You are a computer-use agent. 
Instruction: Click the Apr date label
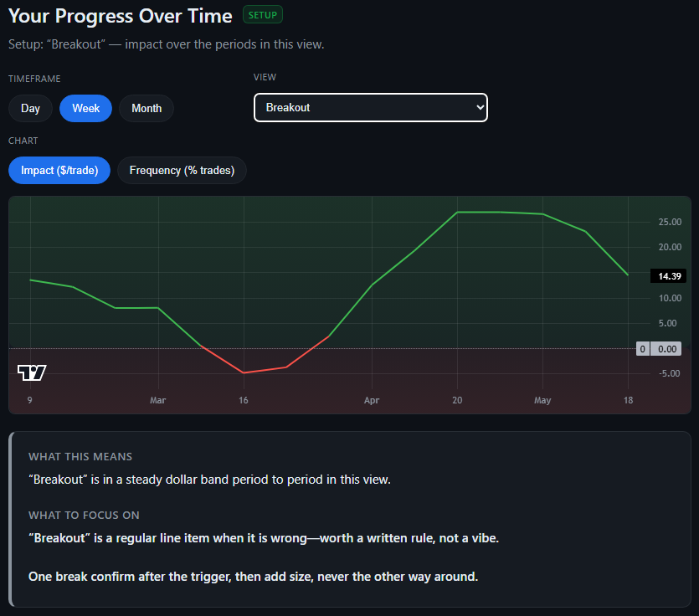coord(372,400)
